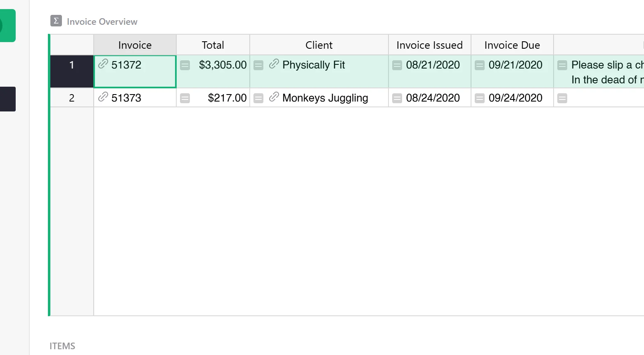Follow the link icon of Monkeys Juggling

274,97
